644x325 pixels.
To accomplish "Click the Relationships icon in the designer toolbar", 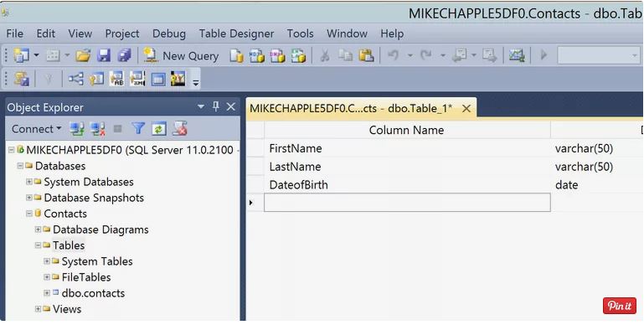I will click(x=75, y=79).
